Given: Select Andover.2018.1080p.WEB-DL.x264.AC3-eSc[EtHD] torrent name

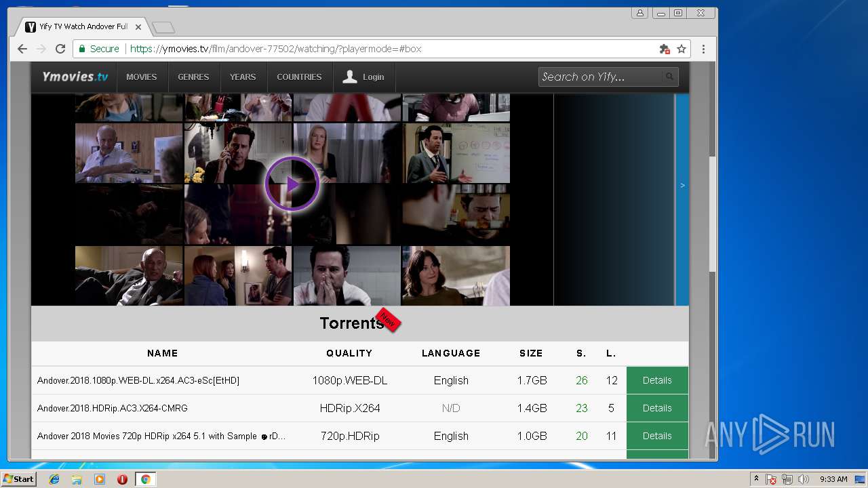Looking at the screenshot, I should point(138,381).
